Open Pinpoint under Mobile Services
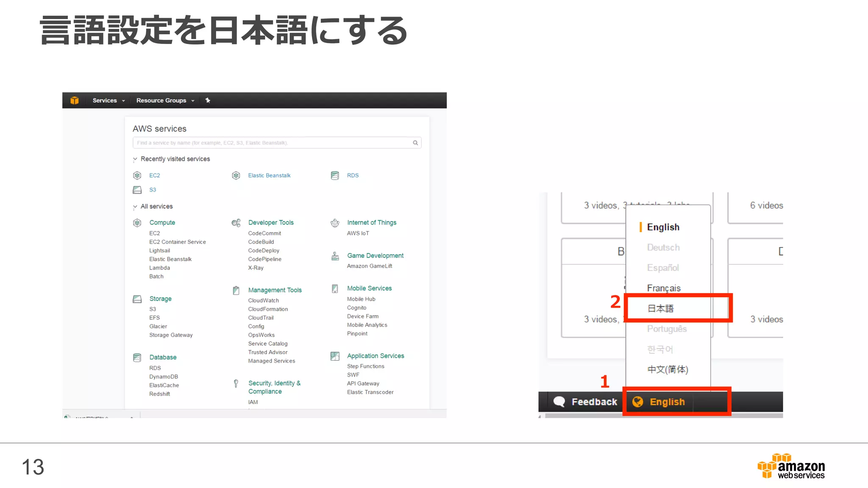 pyautogui.click(x=357, y=334)
